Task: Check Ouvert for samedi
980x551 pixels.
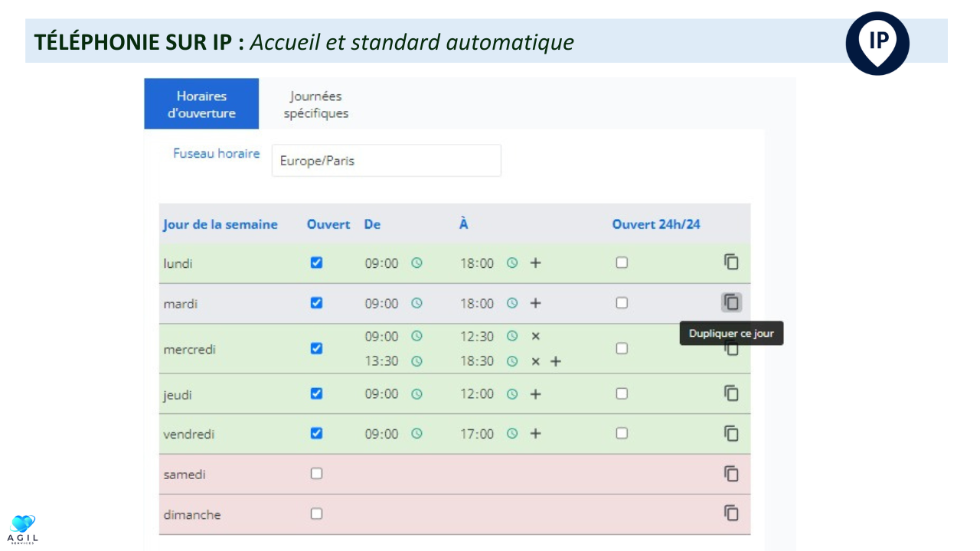Action: pos(316,474)
